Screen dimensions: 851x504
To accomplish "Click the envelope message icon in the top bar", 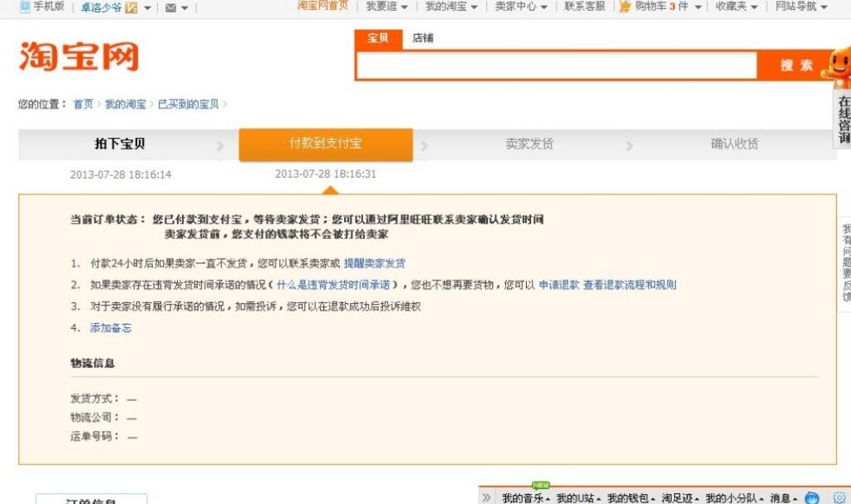I will [171, 8].
